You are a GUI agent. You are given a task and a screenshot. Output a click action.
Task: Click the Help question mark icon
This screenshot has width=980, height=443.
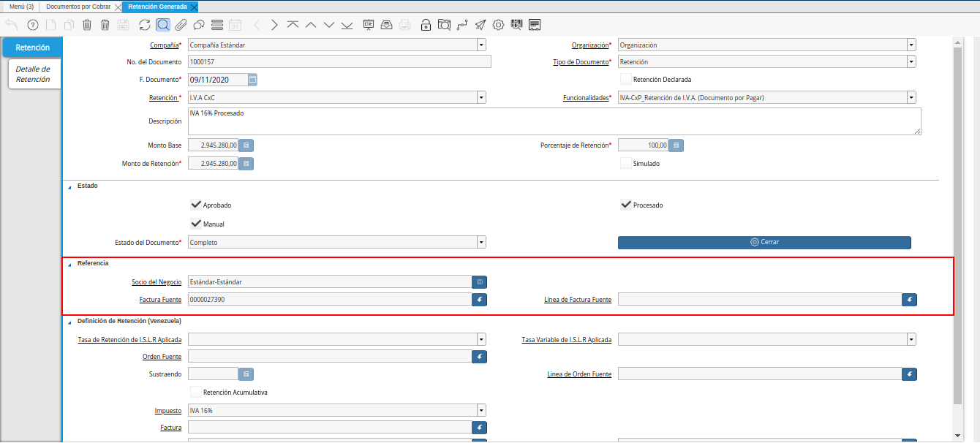click(32, 25)
